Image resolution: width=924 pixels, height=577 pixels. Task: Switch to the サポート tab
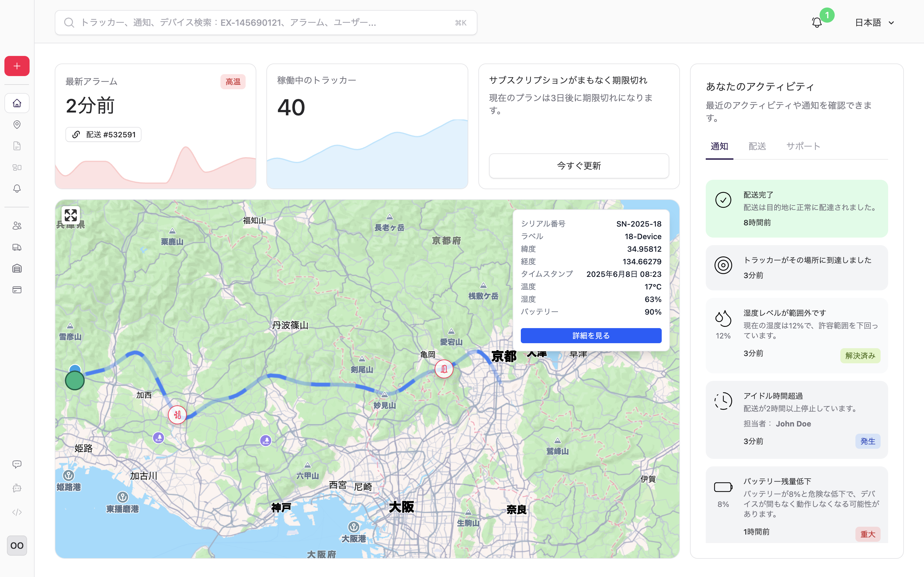coord(803,146)
